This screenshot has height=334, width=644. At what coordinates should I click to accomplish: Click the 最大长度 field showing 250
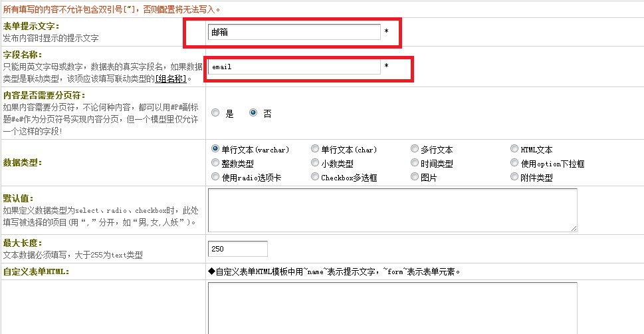pyautogui.click(x=238, y=249)
